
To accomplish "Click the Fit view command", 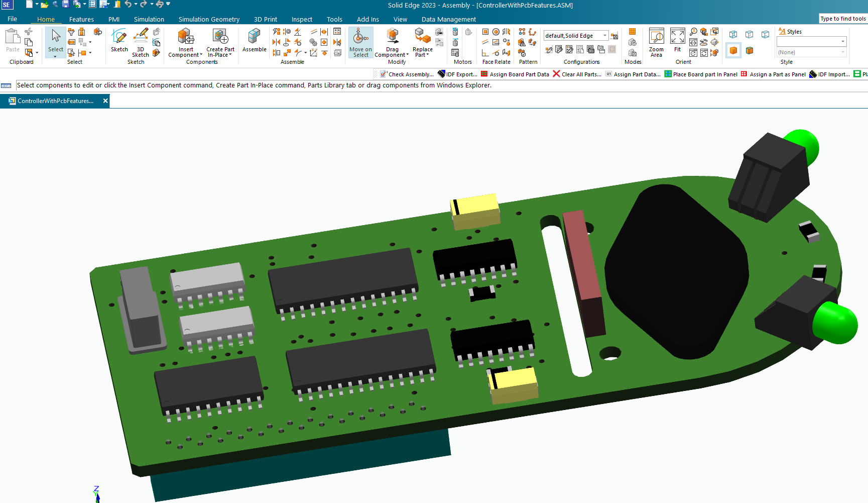I will 677,43.
